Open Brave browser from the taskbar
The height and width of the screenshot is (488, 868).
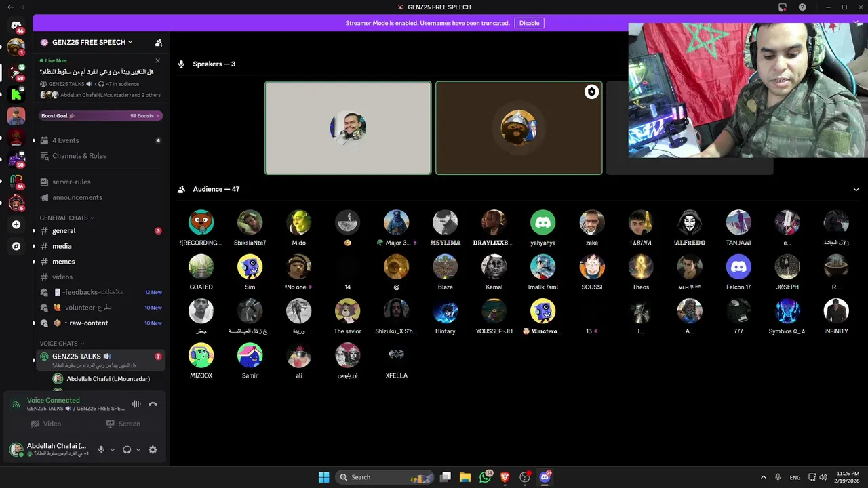[505, 477]
